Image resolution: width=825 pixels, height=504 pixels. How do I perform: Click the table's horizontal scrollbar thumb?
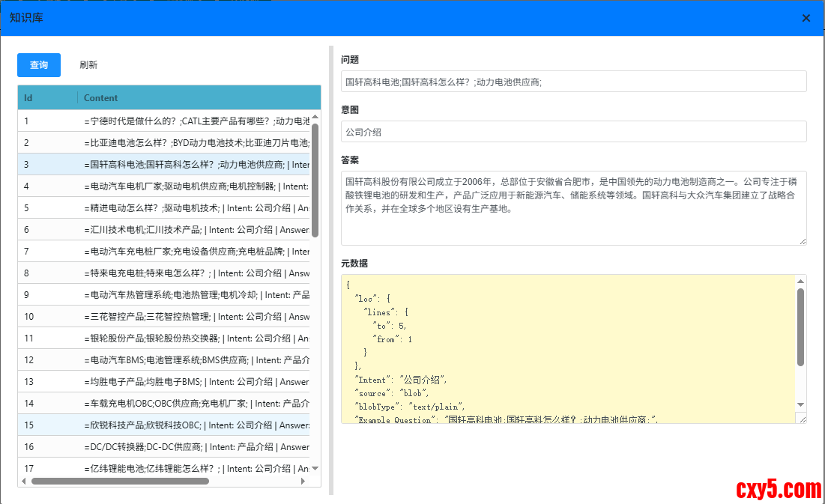click(120, 481)
